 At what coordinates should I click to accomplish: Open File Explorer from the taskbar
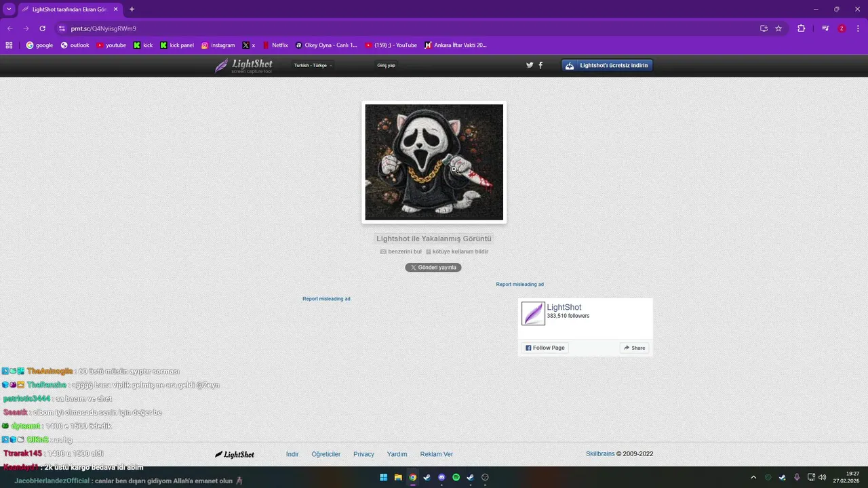(x=398, y=477)
